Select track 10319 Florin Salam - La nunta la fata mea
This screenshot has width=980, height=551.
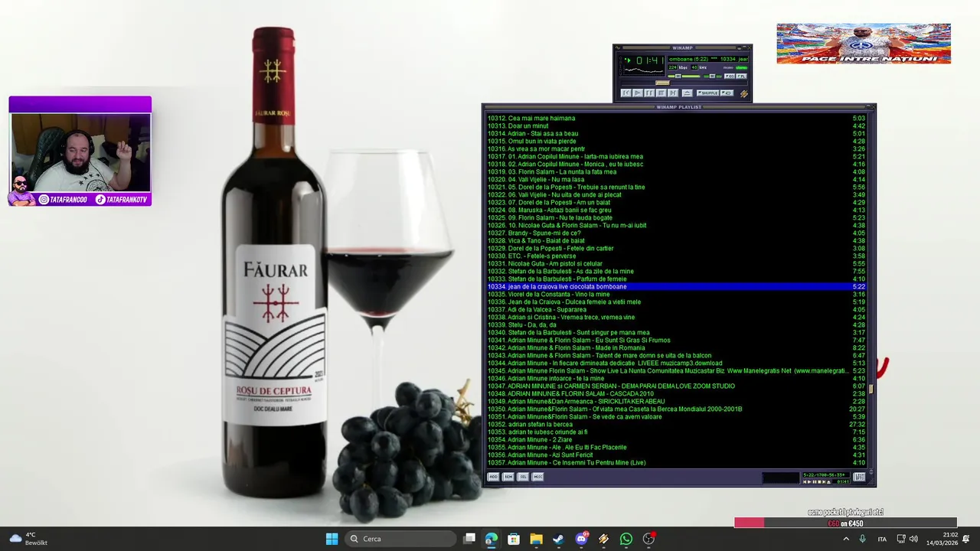point(676,172)
